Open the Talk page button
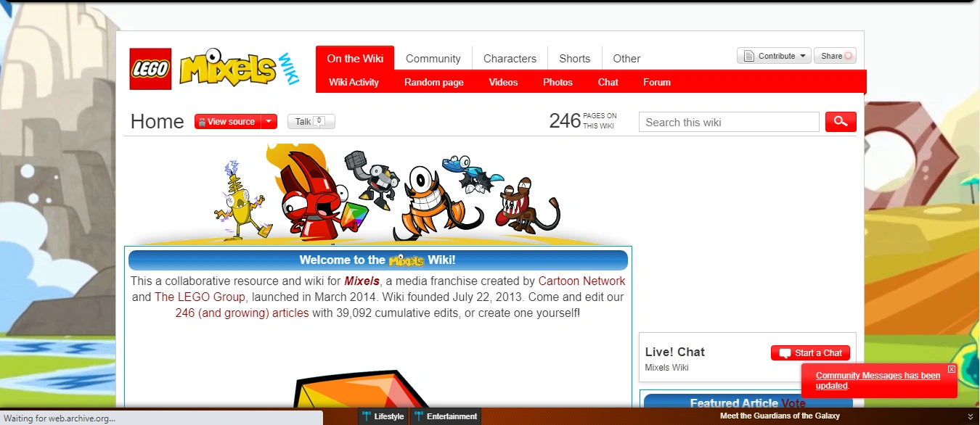Image resolution: width=980 pixels, height=425 pixels. pos(311,122)
